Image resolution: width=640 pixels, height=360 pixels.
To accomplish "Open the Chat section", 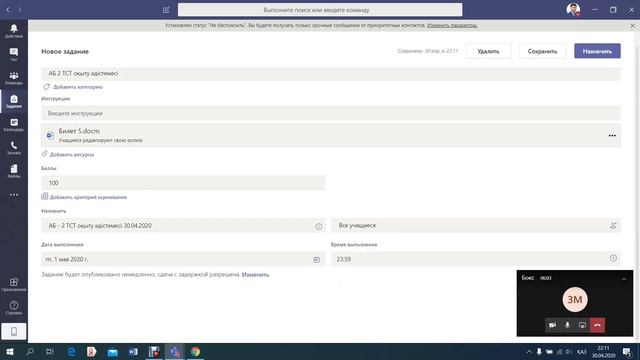I will pos(13,54).
